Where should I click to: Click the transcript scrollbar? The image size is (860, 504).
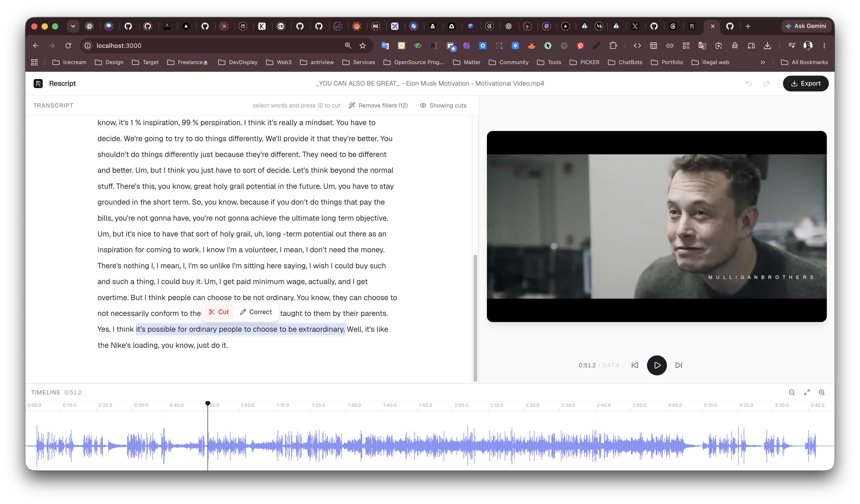click(x=475, y=318)
